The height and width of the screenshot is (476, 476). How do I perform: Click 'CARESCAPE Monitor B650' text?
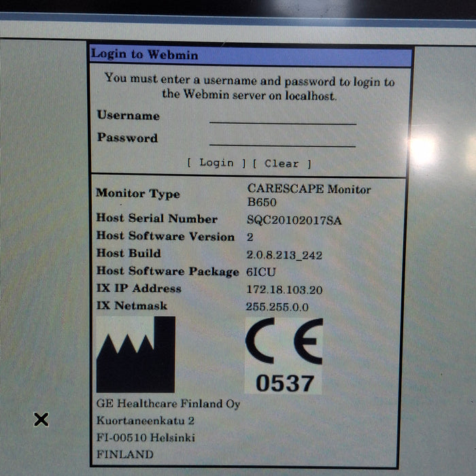coord(309,195)
